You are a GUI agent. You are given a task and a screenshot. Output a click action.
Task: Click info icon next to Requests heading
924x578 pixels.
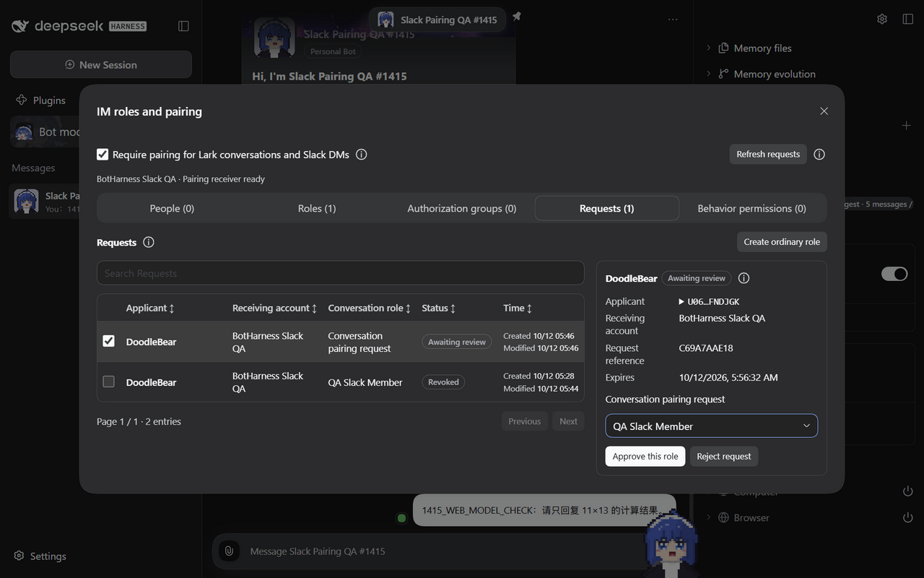click(x=149, y=243)
